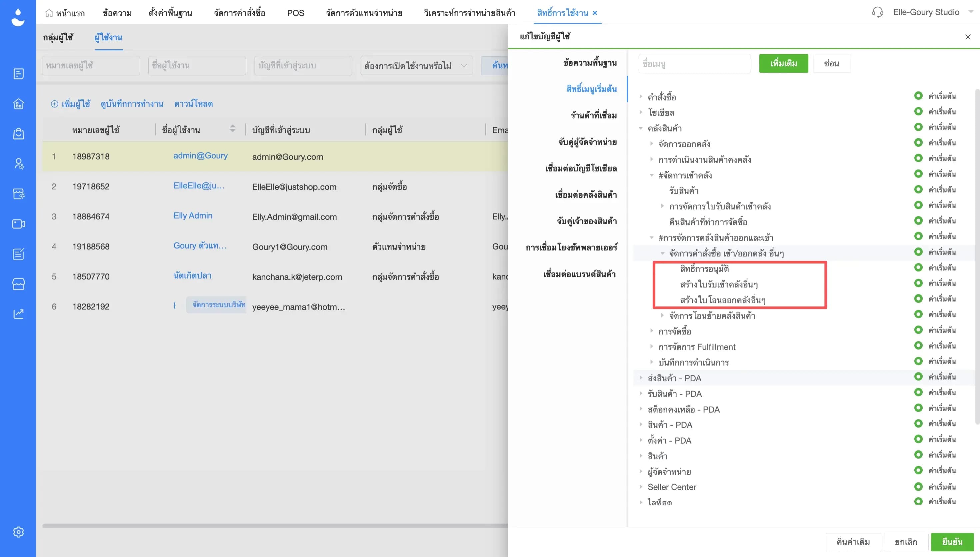Click the water-drop app logo
The width and height of the screenshot is (980, 557).
[x=18, y=18]
